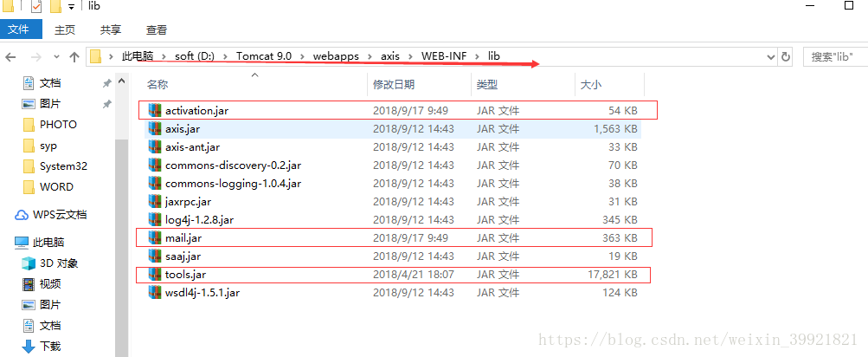Sort by 名称 column header
Image resolution: width=868 pixels, height=357 pixels.
[x=158, y=85]
